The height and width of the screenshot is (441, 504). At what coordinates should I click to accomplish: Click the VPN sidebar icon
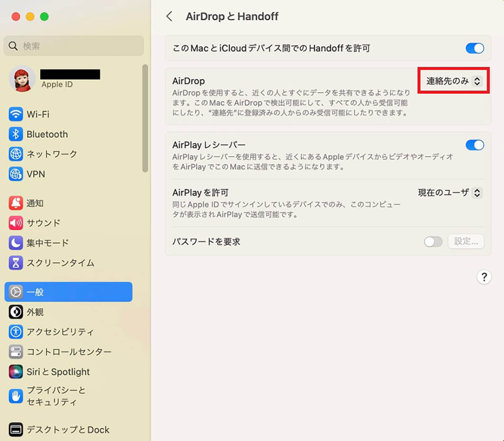click(x=16, y=174)
